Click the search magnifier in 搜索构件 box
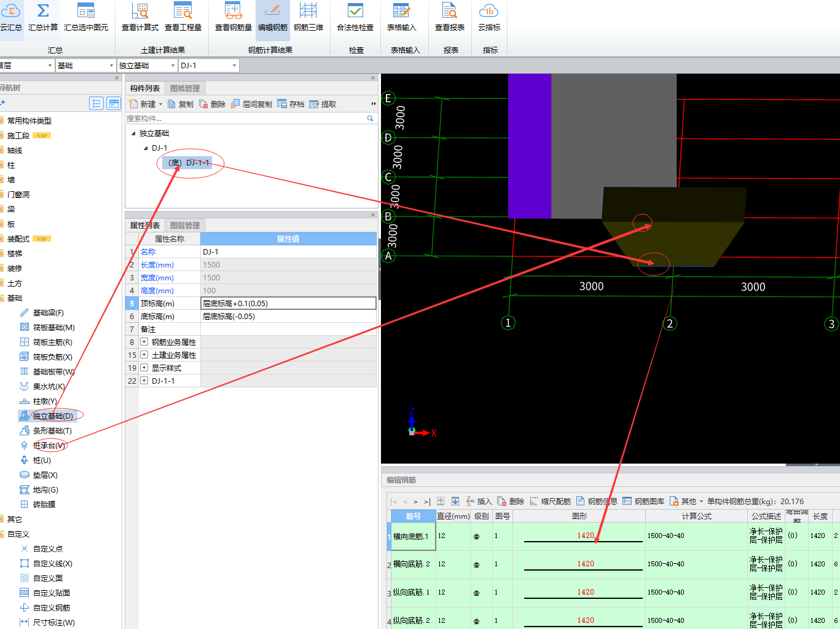840x629 pixels. 371,118
